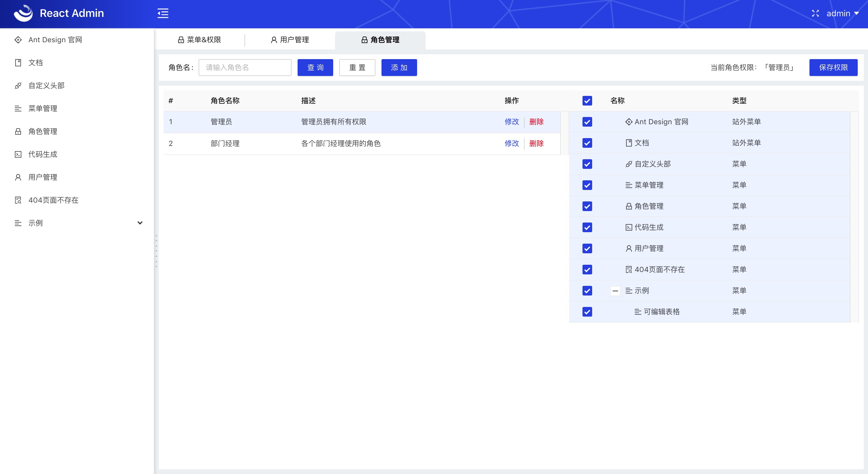The image size is (868, 474).
Task: Click the sidebar resize drag handle
Action: pos(156,251)
